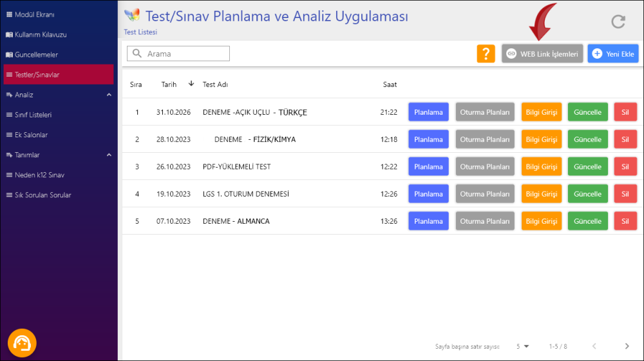Click the Tarih sort arrow icon
The image size is (644, 361).
point(191,84)
